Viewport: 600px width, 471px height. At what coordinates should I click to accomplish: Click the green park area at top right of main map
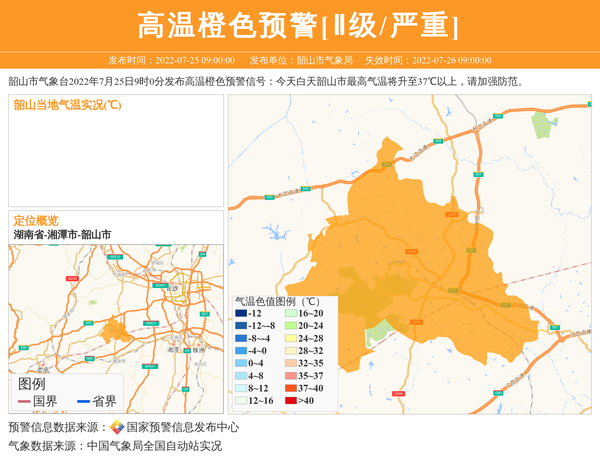(543, 126)
